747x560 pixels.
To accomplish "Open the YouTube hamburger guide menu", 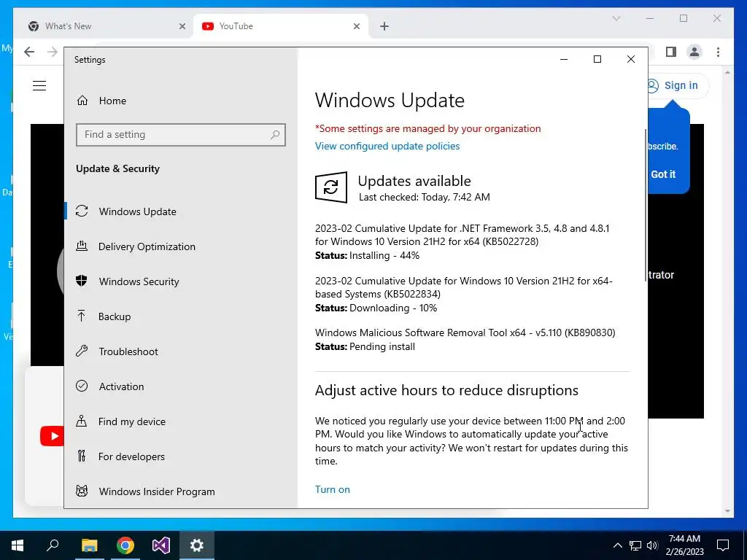I will (39, 86).
